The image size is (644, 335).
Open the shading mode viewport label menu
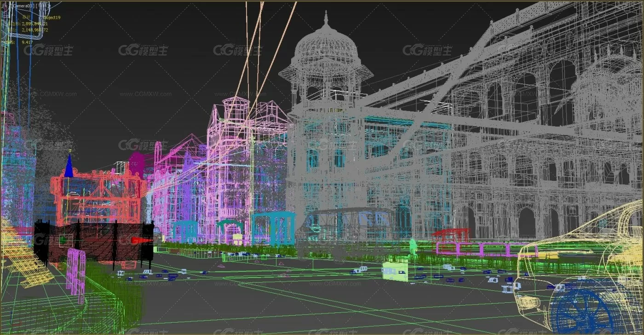tap(43, 6)
